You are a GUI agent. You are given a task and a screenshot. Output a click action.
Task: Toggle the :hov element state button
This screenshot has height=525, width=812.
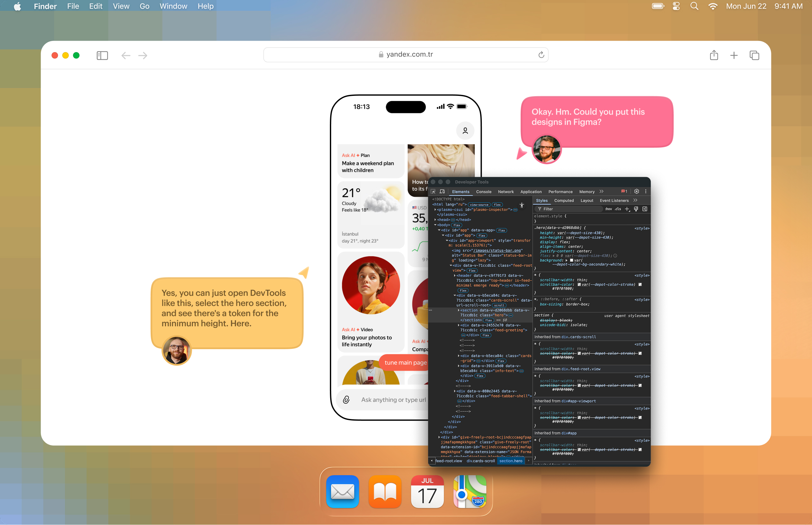point(608,209)
